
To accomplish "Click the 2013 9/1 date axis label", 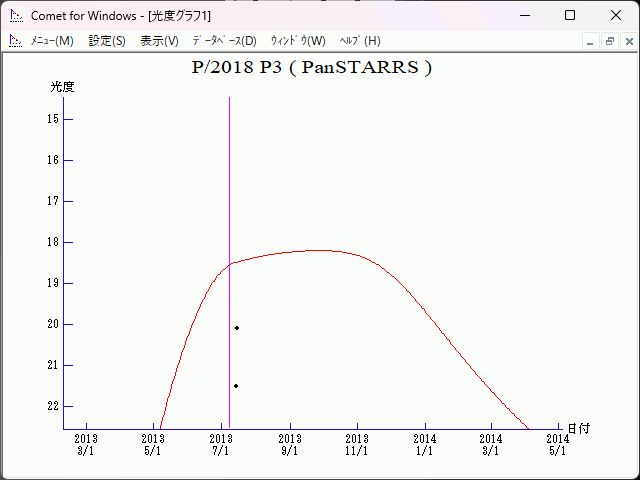I will (x=290, y=444).
